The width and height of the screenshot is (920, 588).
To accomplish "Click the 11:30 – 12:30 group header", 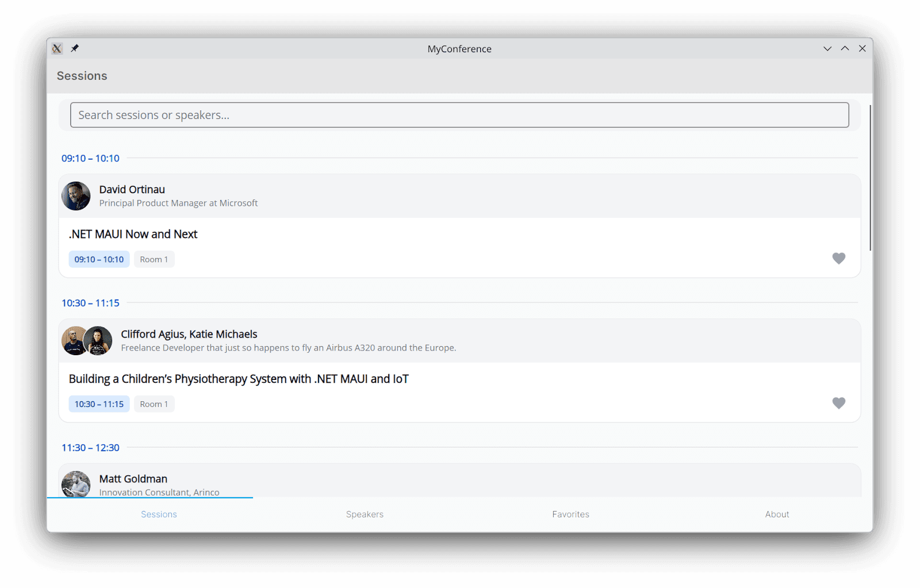I will pos(90,448).
